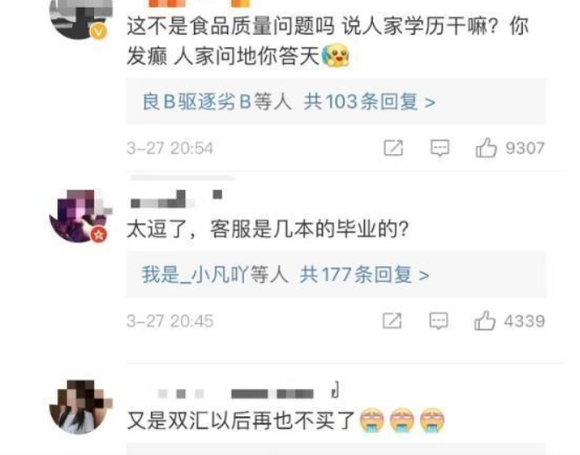Expand the 共177条回复 thread
This screenshot has height=455, width=580.
(x=364, y=275)
